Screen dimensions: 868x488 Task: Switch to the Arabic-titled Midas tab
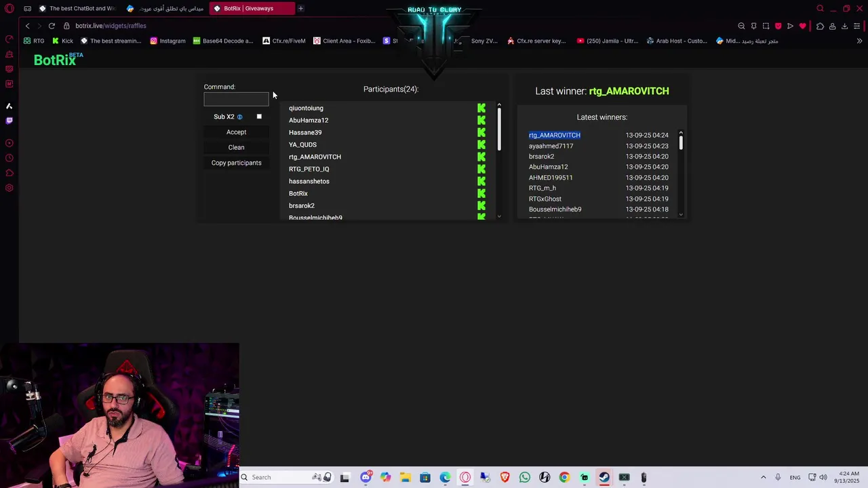coord(166,8)
